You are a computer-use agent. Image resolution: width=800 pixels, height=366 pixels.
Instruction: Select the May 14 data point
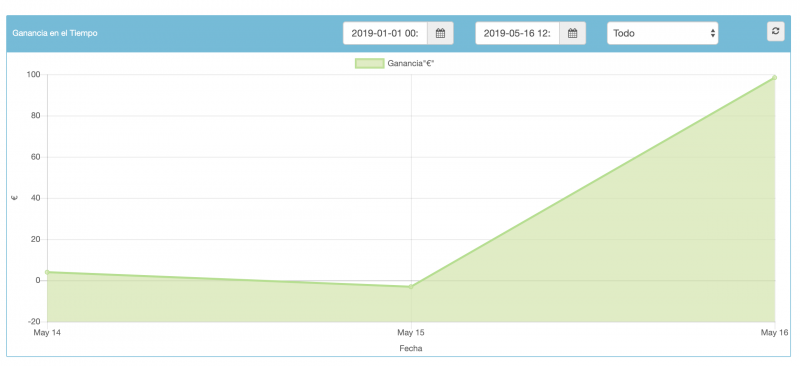(x=47, y=272)
